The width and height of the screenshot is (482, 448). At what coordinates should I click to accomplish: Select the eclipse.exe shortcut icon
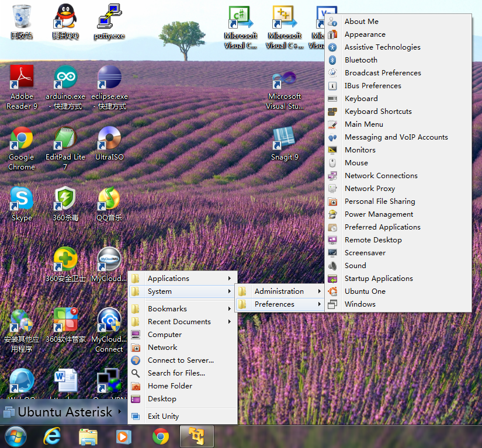pyautogui.click(x=109, y=77)
